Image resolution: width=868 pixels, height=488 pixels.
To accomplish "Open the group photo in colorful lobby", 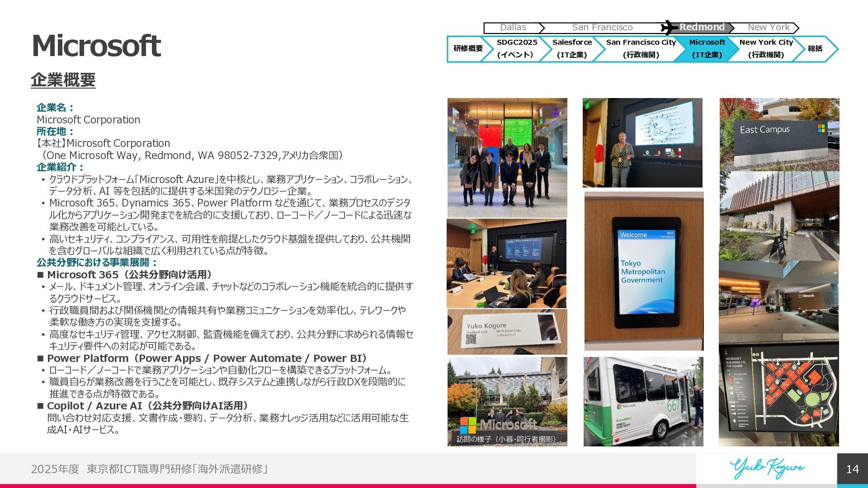I will tap(507, 158).
